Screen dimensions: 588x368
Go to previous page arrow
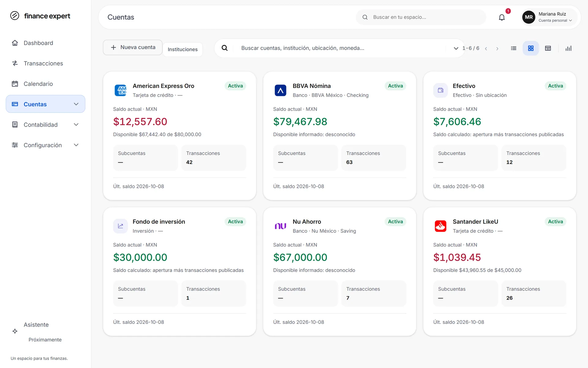pyautogui.click(x=486, y=48)
